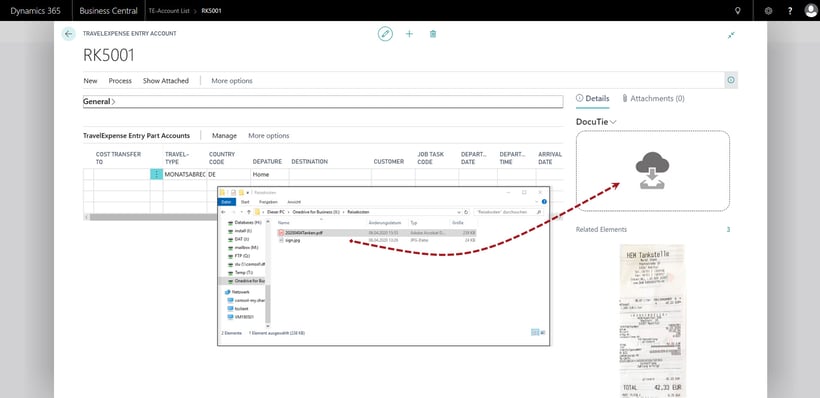The height and width of the screenshot is (398, 820).
Task: Click the help question mark icon
Action: (x=790, y=10)
